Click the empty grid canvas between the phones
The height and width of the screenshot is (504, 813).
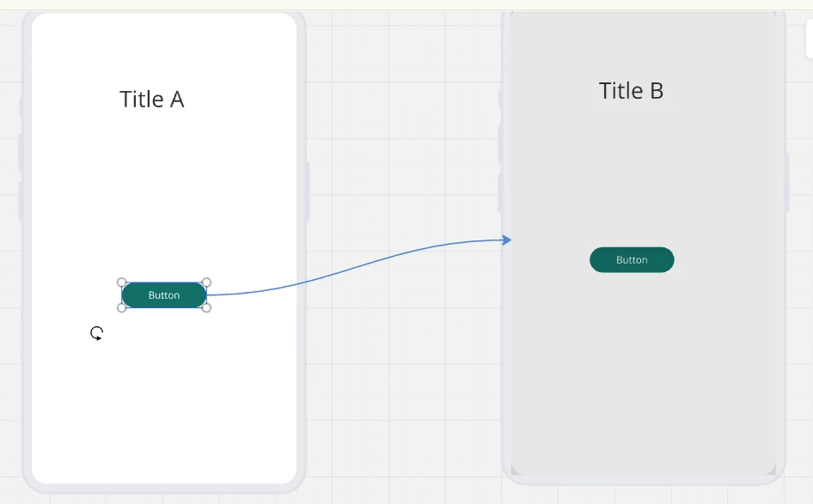[405, 362]
